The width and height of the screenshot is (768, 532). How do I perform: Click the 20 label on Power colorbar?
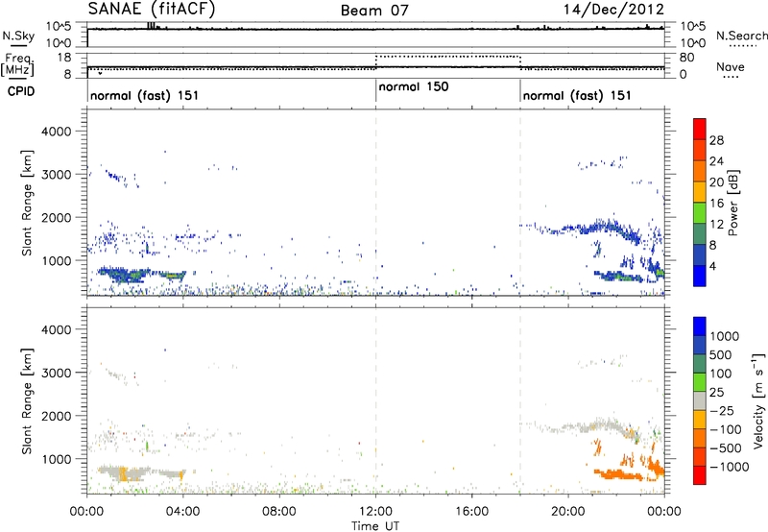[x=716, y=182]
